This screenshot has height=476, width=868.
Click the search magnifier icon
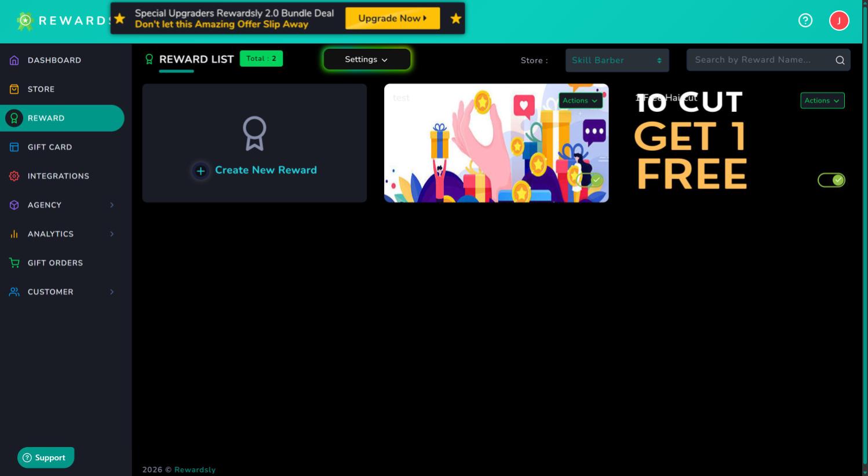[840, 60]
